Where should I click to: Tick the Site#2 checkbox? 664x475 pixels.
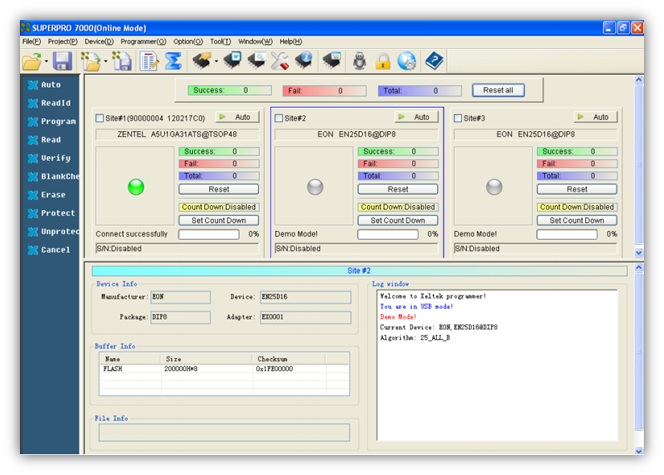pos(279,118)
